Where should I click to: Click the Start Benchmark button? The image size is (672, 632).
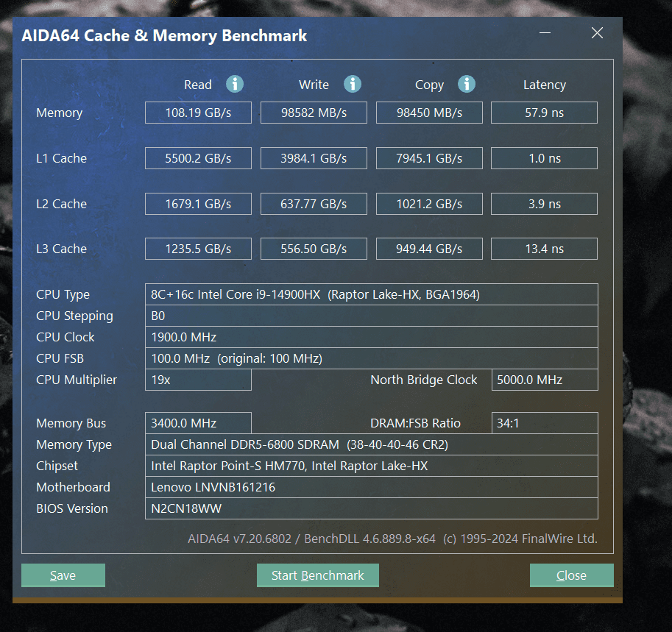point(317,575)
